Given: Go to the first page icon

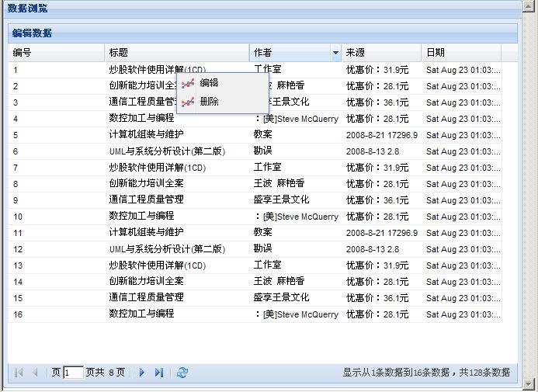Looking at the screenshot, I should [19, 373].
